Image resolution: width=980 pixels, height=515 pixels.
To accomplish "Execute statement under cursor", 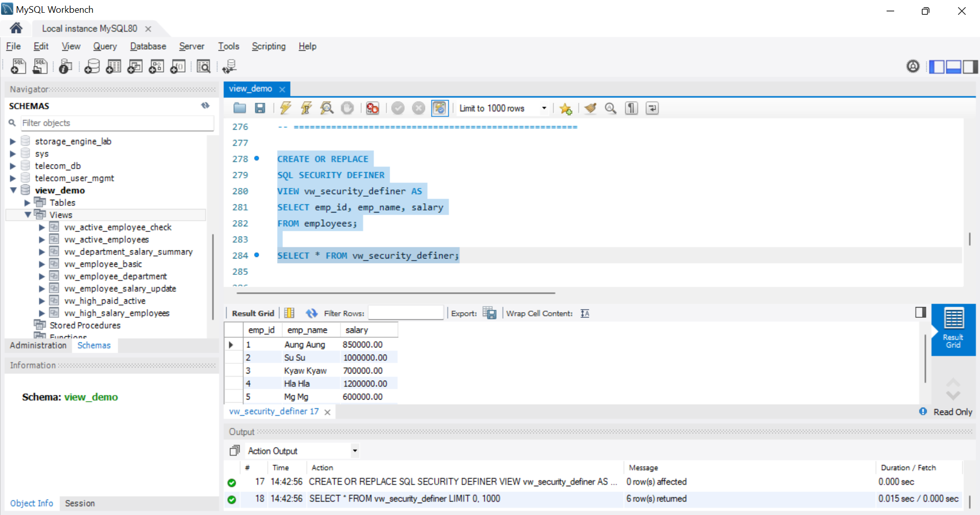I will (306, 108).
